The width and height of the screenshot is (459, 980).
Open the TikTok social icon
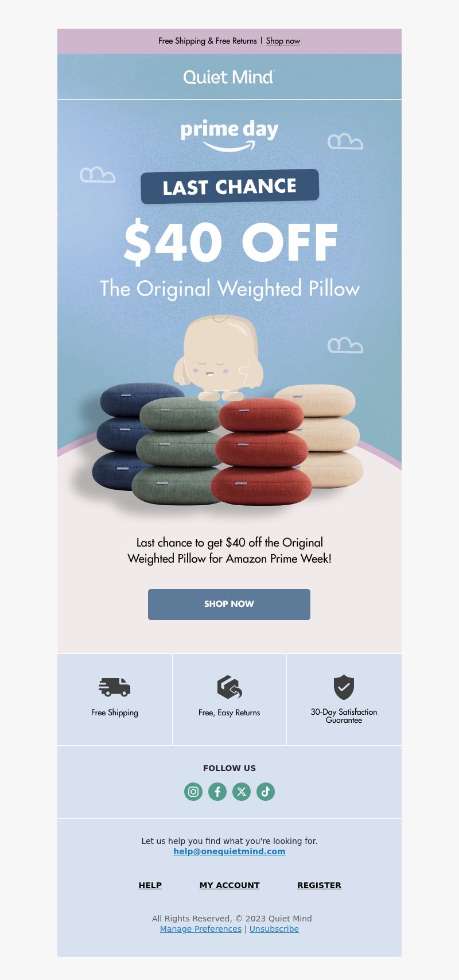coord(266,792)
